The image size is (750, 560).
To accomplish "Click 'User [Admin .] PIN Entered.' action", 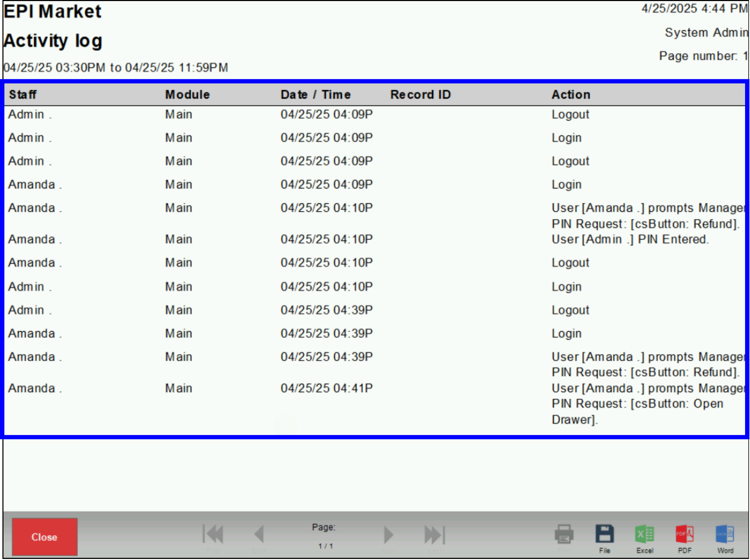I will pos(630,239).
